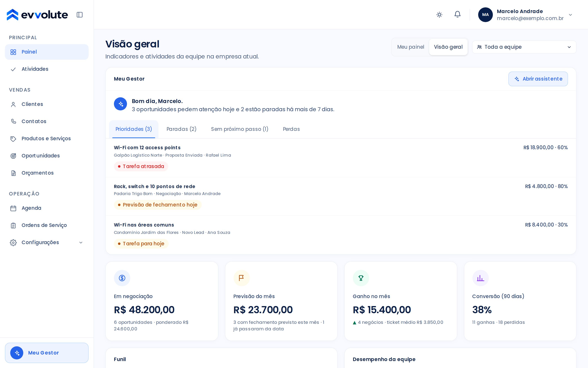Open Rack, switch e 10 pontos de rede
This screenshot has width=588, height=368.
pos(155,186)
